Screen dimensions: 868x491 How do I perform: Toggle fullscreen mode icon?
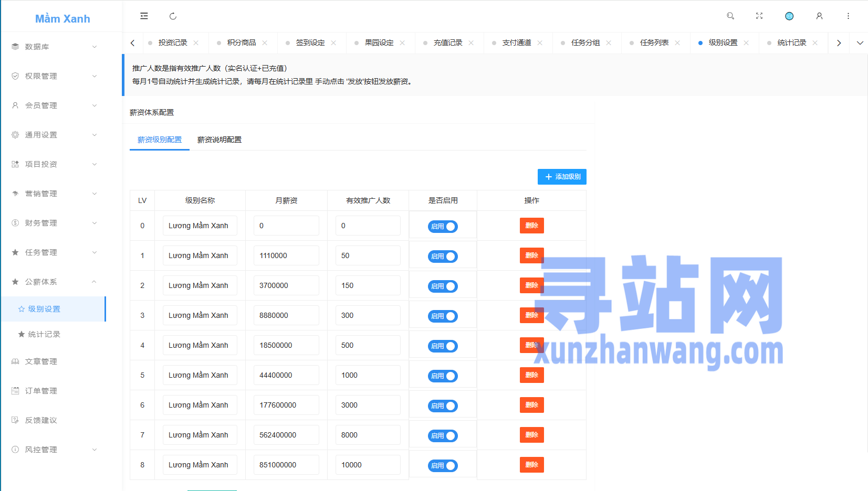tap(759, 16)
